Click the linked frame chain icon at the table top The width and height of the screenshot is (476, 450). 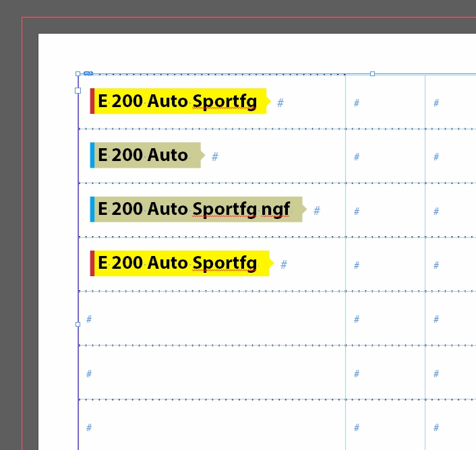click(x=88, y=73)
